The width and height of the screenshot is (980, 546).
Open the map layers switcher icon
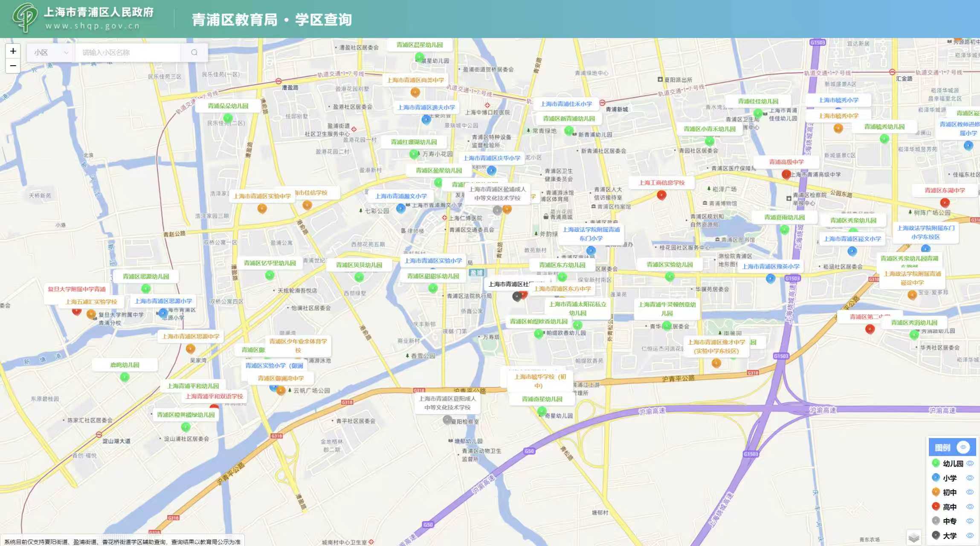(913, 537)
